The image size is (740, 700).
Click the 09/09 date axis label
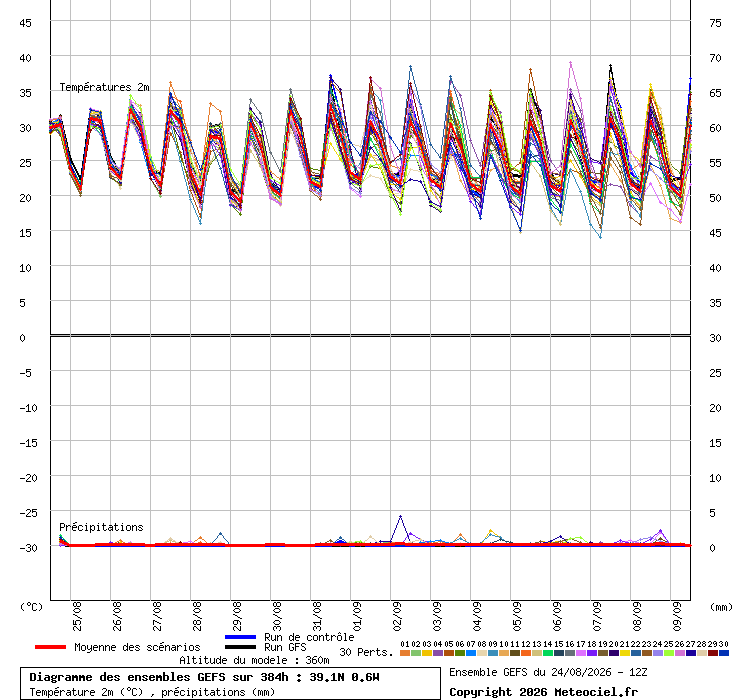click(x=677, y=616)
